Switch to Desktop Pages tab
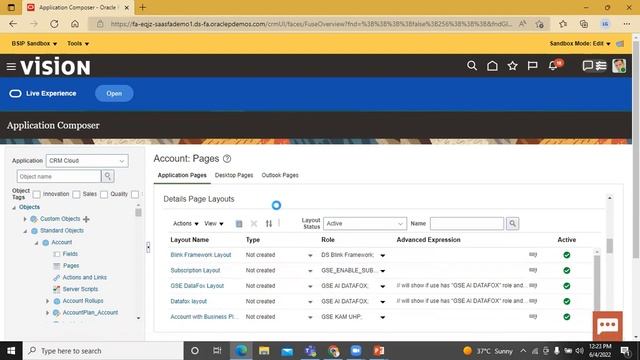Image resolution: width=640 pixels, height=360 pixels. [234, 175]
